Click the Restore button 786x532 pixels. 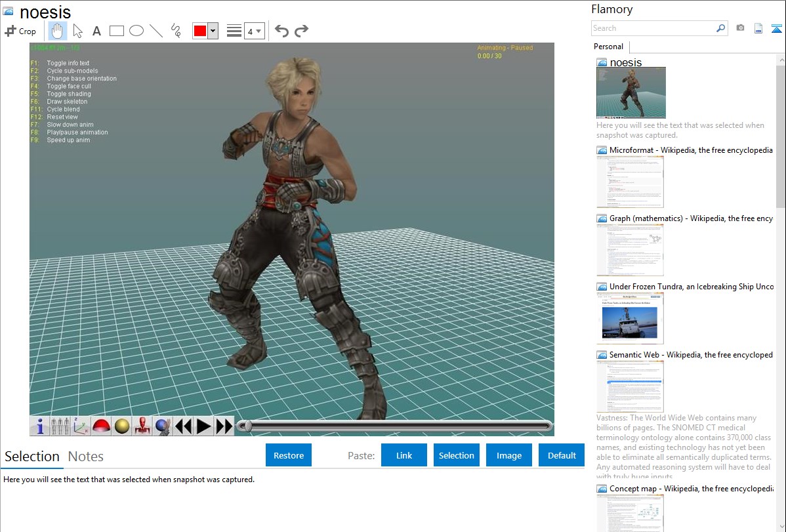[x=289, y=455]
